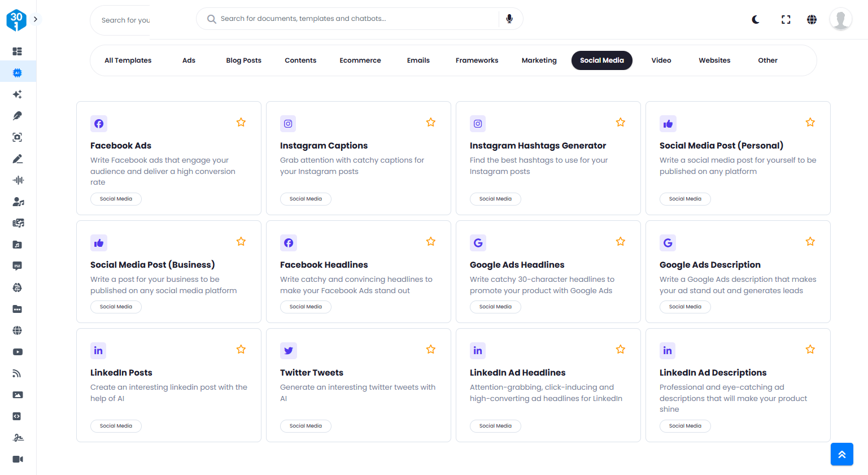Click the video camera icon in sidebar
This screenshot has height=475, width=868.
(x=18, y=459)
